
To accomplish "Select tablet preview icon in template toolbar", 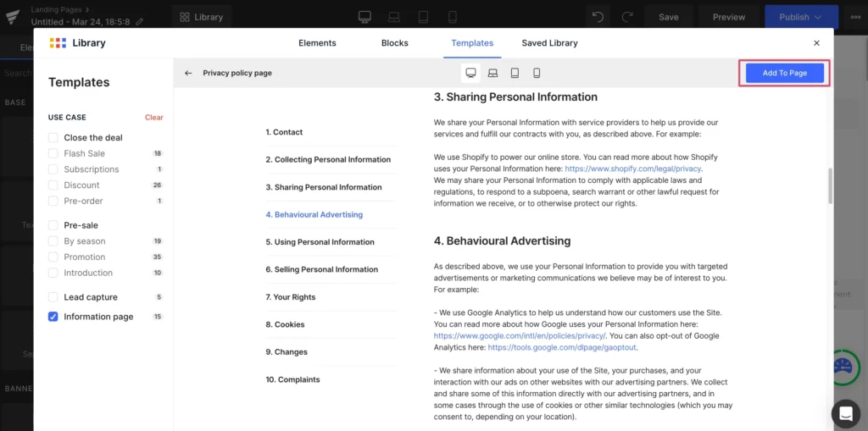I will (515, 73).
